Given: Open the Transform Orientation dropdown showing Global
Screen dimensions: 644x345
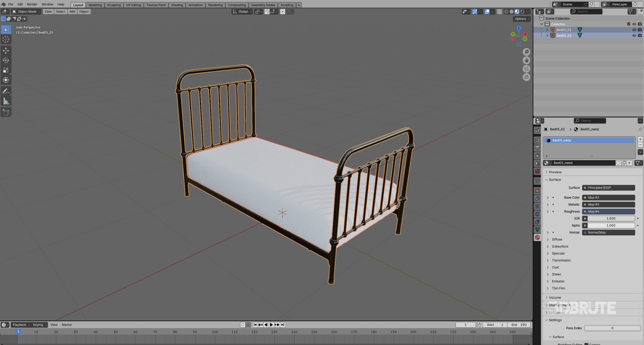Looking at the screenshot, I should 241,12.
